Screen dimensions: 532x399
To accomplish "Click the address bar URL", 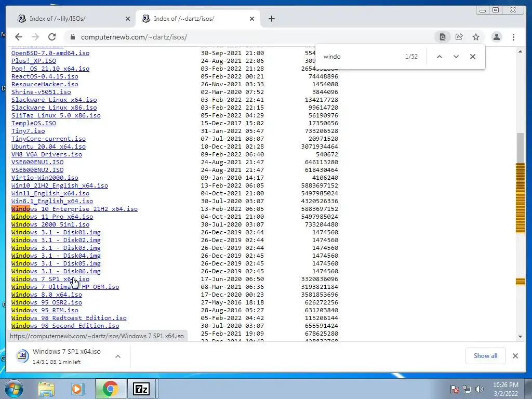I will (x=134, y=37).
